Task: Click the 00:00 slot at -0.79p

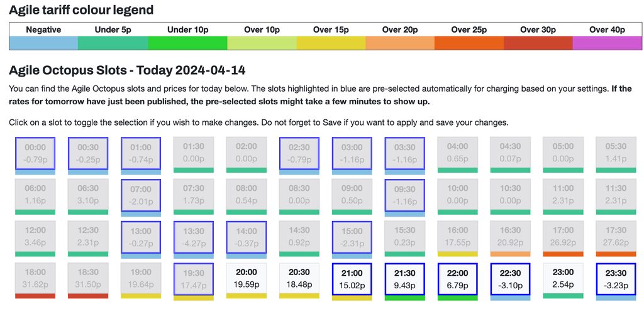Action: (35, 153)
